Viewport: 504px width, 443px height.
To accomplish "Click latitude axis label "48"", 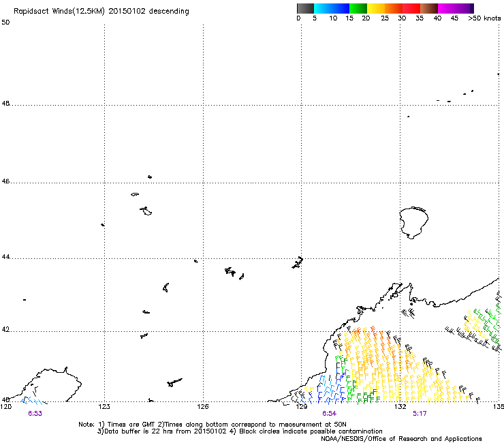I will click(5, 104).
